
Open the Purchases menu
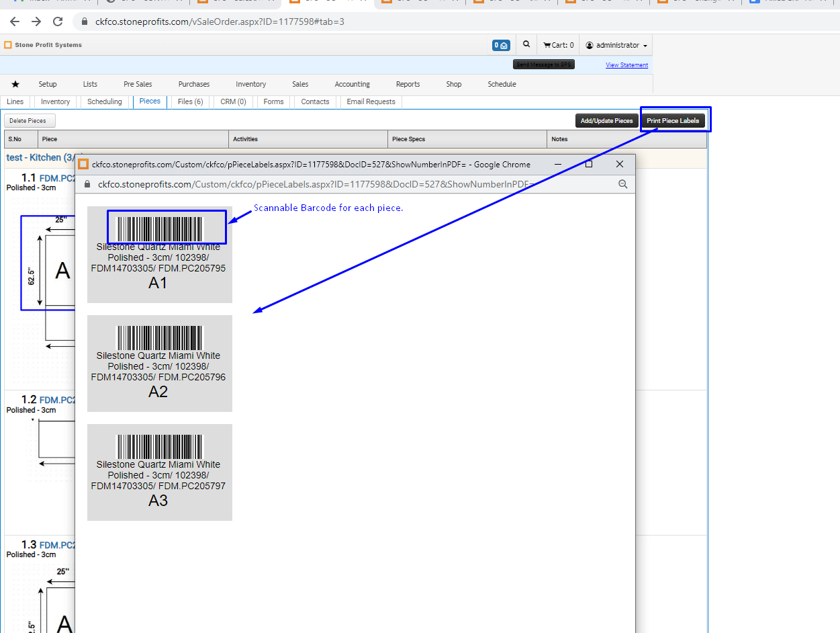tap(194, 84)
